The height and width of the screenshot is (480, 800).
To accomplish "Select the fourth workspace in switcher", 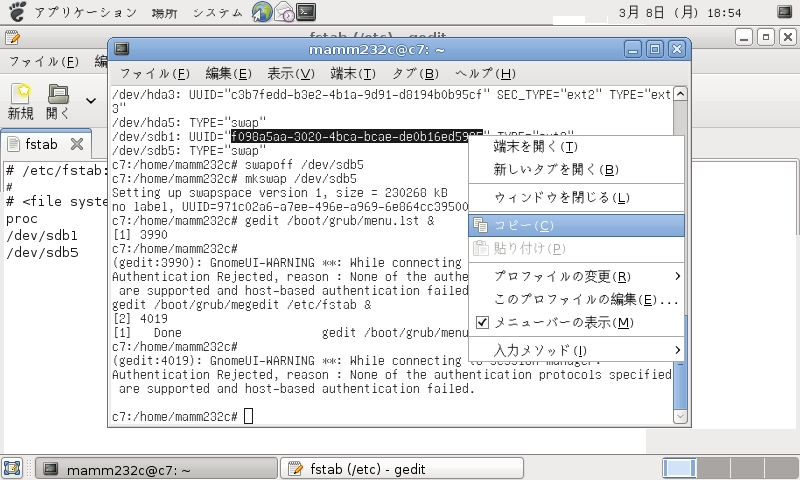I will tap(781, 468).
